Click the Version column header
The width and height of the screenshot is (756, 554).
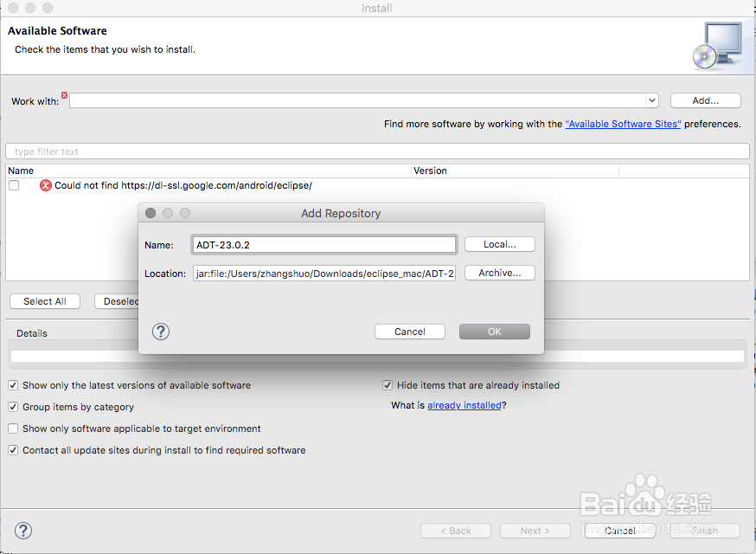click(516, 171)
